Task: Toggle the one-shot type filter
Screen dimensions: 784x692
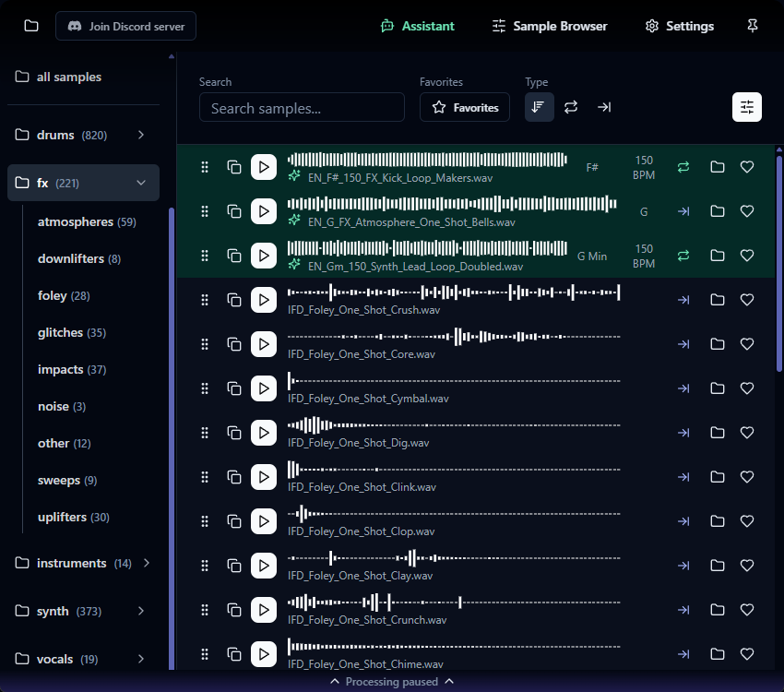Action: 604,107
